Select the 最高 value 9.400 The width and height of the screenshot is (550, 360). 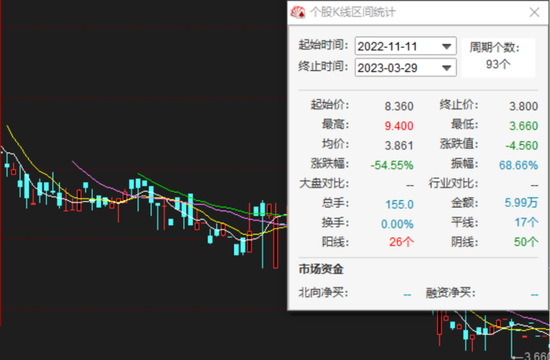click(x=399, y=126)
